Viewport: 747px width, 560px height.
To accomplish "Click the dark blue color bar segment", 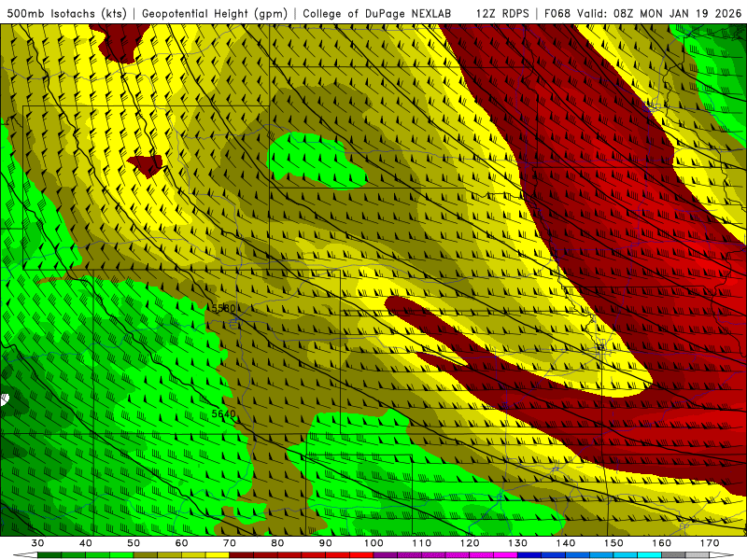I will click(529, 555).
